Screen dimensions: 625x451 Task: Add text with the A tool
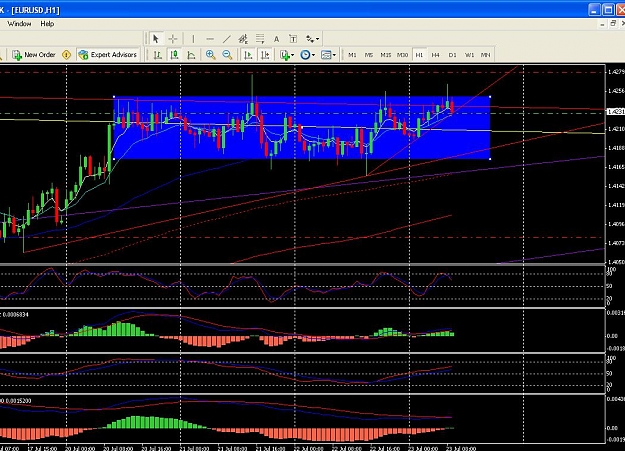point(276,39)
